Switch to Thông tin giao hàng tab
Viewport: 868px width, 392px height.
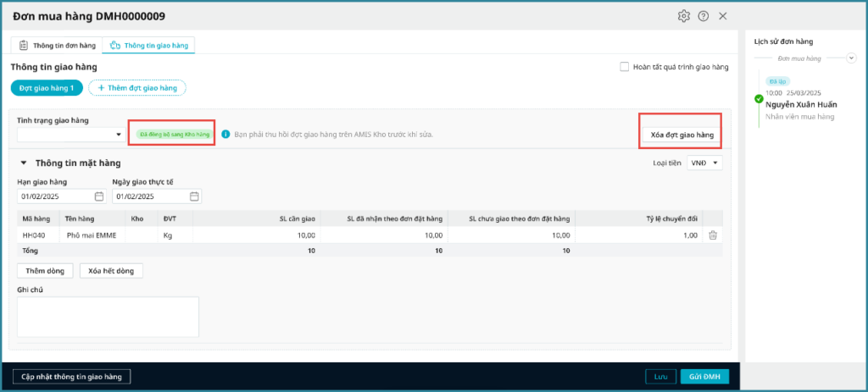148,46
